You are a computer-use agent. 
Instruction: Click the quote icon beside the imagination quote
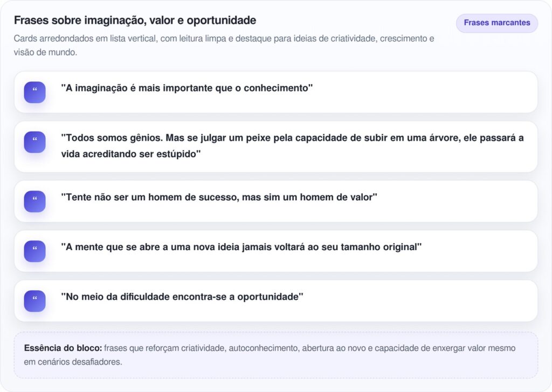tap(34, 92)
